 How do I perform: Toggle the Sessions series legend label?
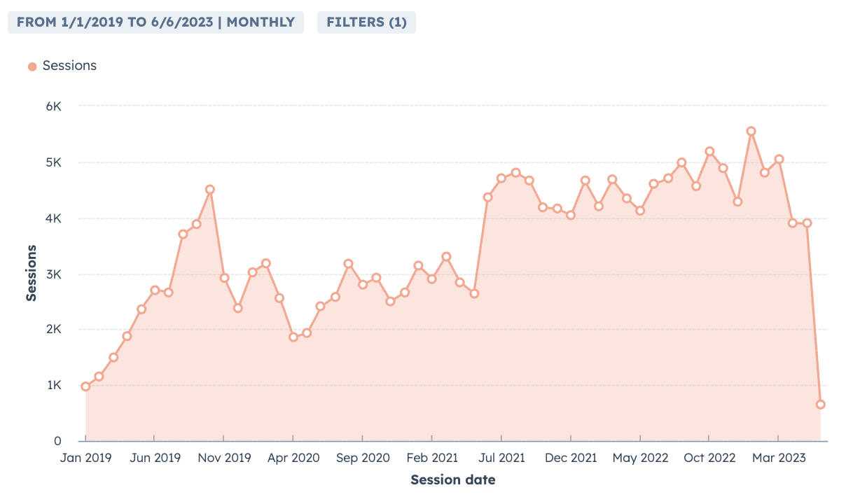coord(69,65)
